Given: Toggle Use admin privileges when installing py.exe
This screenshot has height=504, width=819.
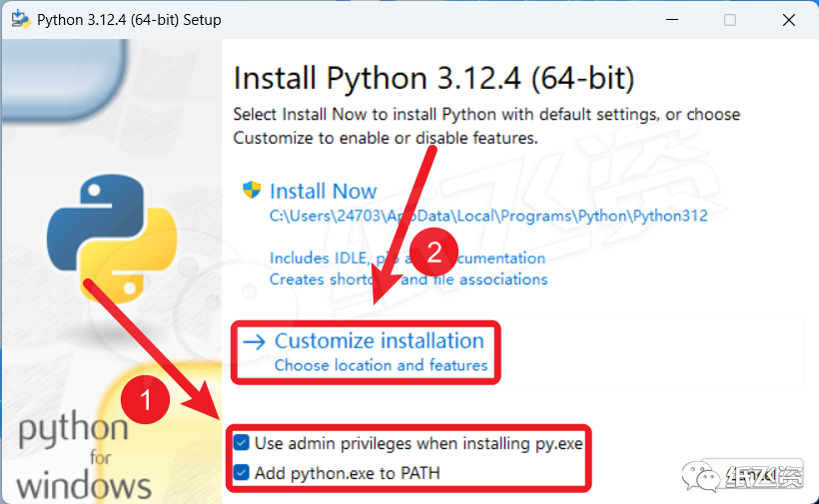Looking at the screenshot, I should pos(242,443).
